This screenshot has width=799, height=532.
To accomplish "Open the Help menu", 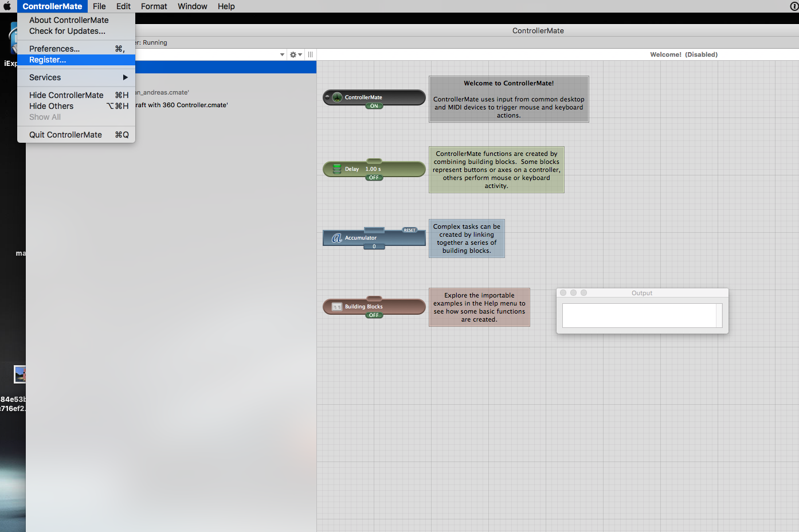I will 226,6.
